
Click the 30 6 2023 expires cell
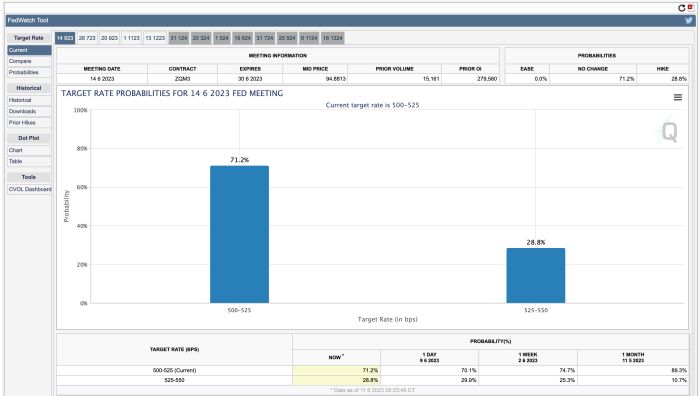tap(250, 79)
